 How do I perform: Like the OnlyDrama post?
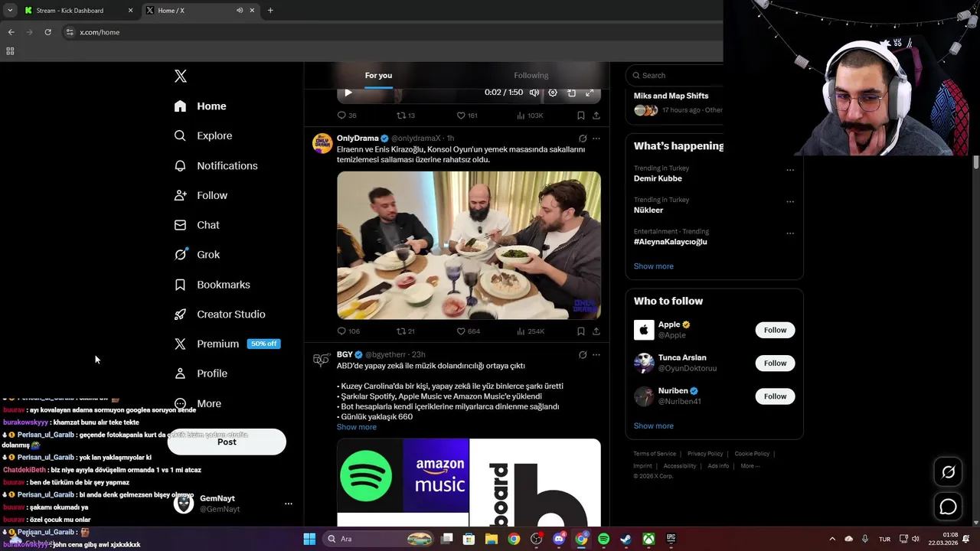tap(468, 331)
